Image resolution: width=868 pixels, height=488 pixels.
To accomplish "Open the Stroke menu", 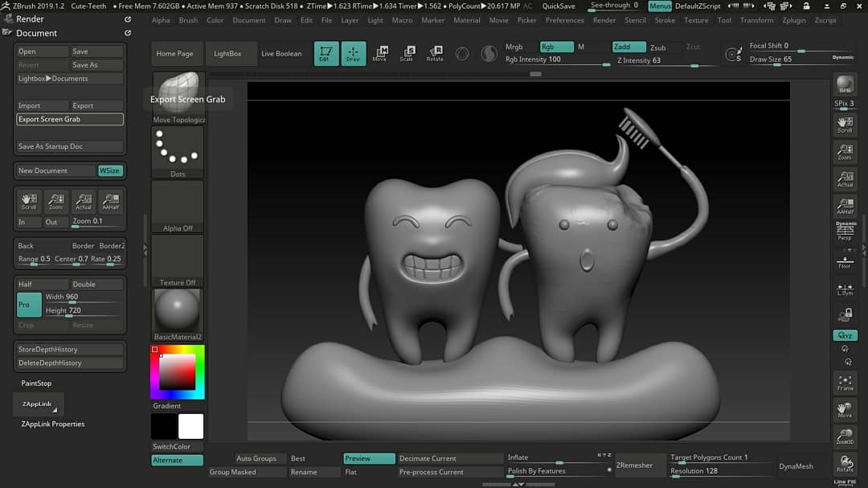I will (x=665, y=20).
